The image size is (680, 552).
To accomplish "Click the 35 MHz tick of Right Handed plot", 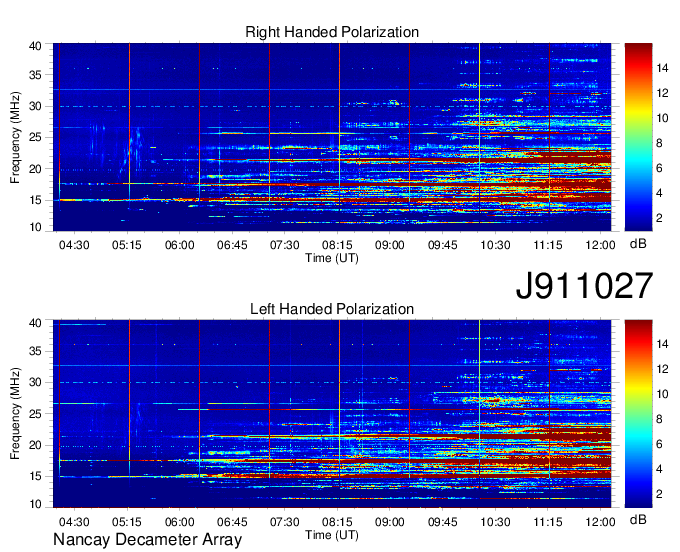I will tap(35, 75).
